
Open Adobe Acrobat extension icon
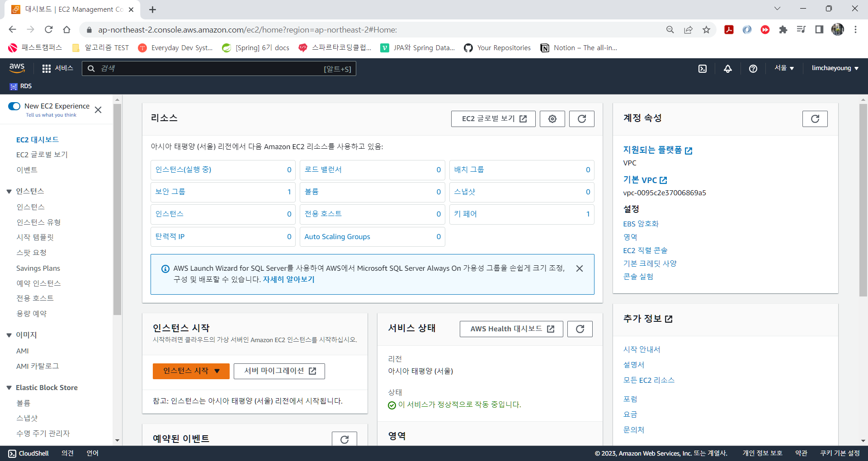tap(729, 30)
